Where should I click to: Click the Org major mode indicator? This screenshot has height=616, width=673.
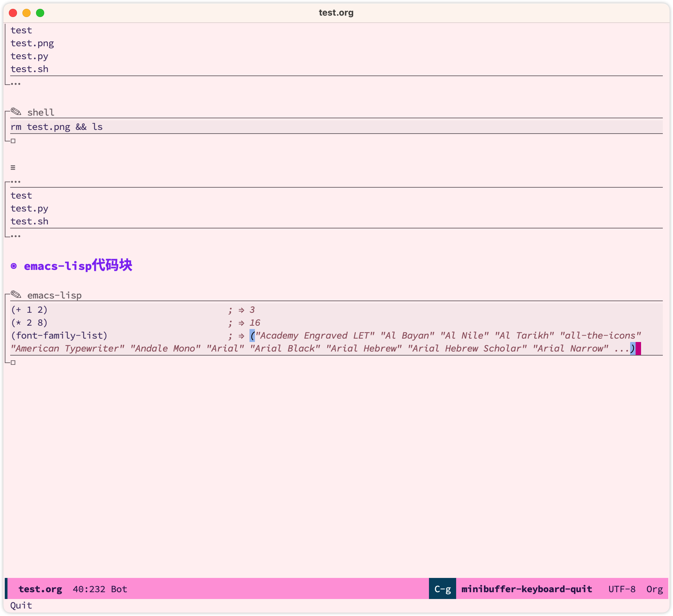click(655, 589)
